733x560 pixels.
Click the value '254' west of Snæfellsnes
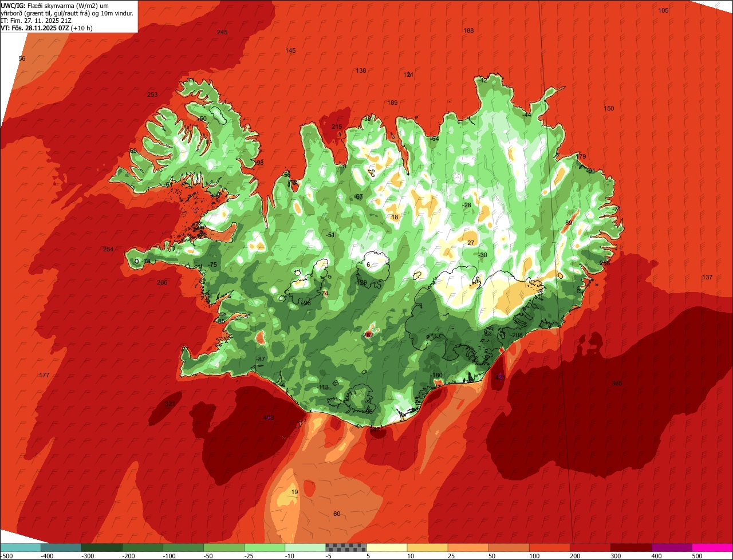coord(108,249)
